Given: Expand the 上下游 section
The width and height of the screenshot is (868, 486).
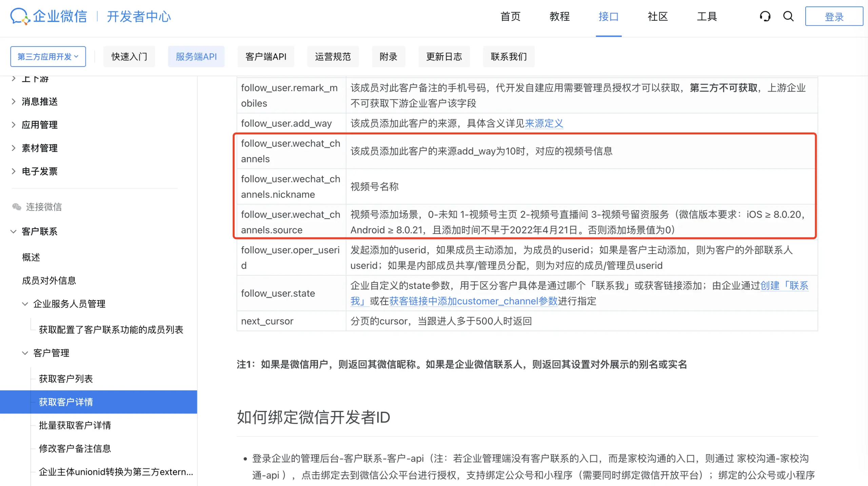Looking at the screenshot, I should tap(14, 79).
